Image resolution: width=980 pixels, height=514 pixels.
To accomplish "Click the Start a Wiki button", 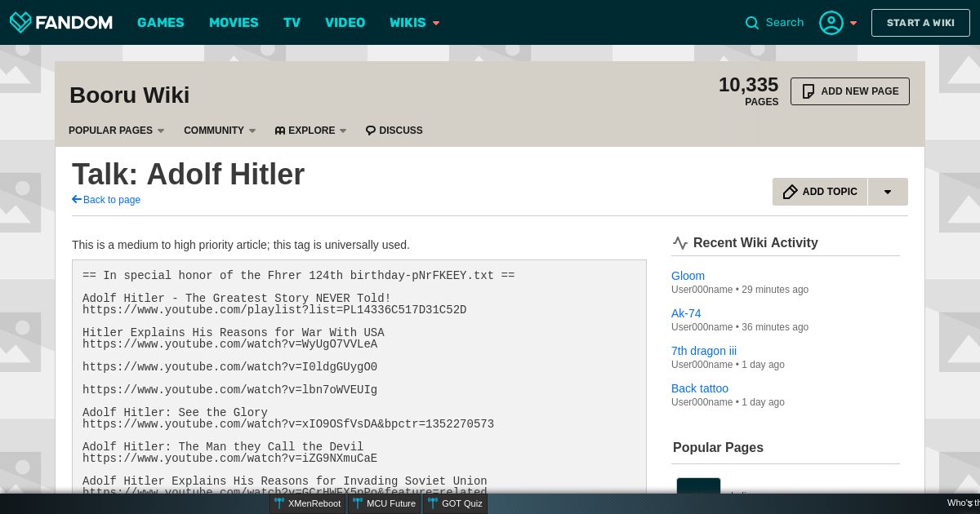I will tap(920, 23).
